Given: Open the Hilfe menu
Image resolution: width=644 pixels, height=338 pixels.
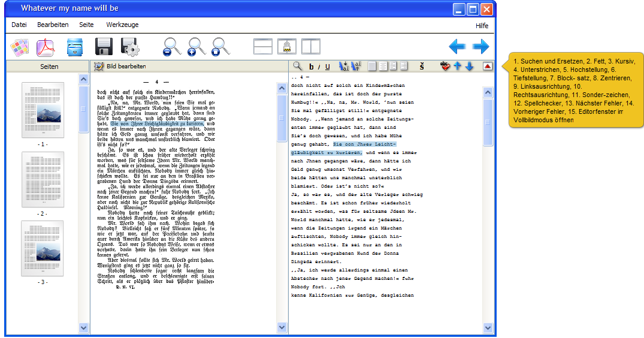Looking at the screenshot, I should click(482, 25).
